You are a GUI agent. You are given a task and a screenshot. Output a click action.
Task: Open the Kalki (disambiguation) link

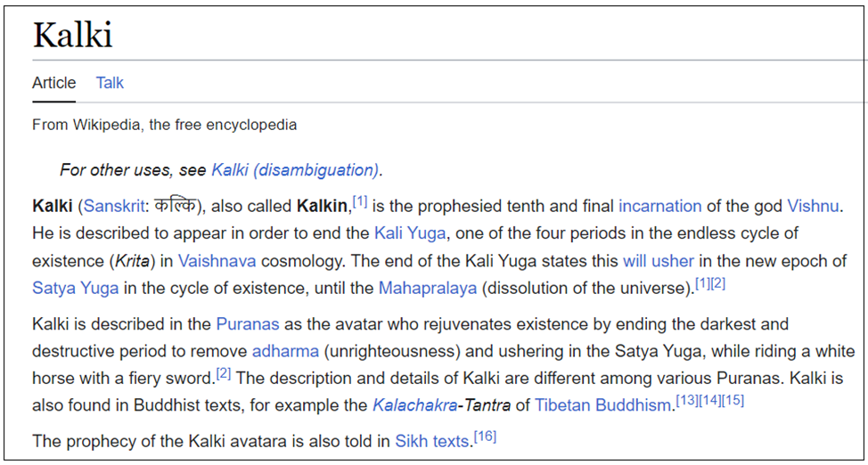click(x=296, y=170)
